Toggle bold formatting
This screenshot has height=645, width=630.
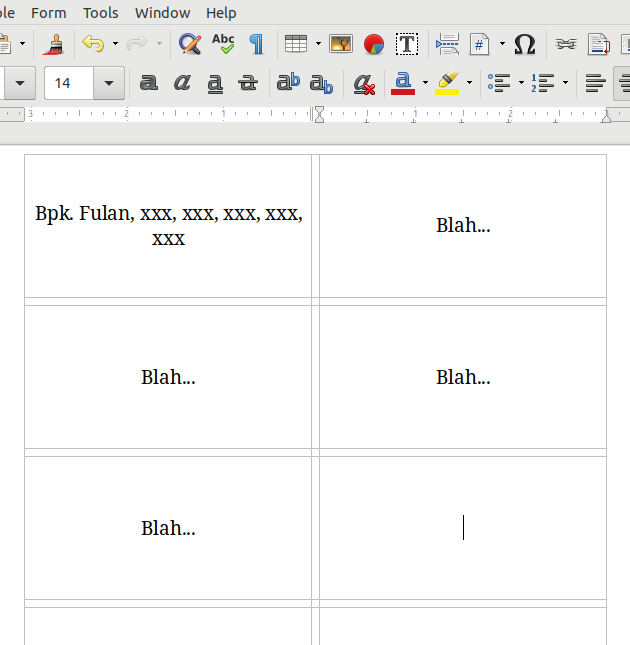(x=148, y=83)
